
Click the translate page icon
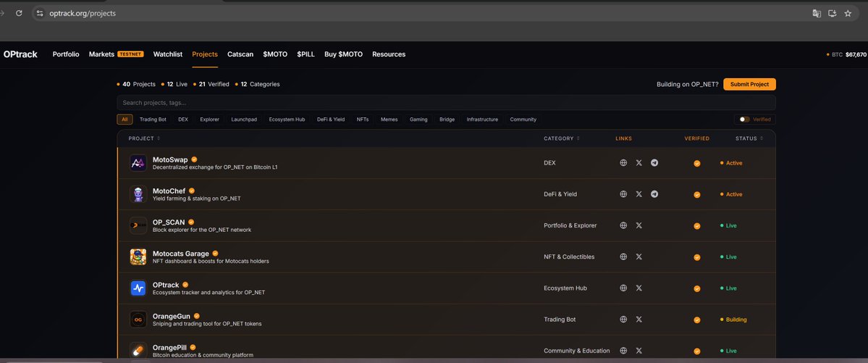pos(817,13)
